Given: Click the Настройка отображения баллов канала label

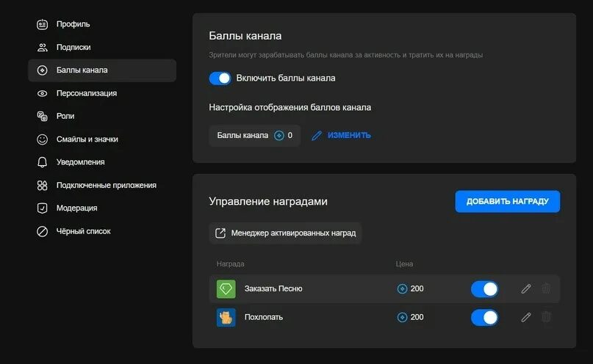Looking at the screenshot, I should [x=290, y=108].
